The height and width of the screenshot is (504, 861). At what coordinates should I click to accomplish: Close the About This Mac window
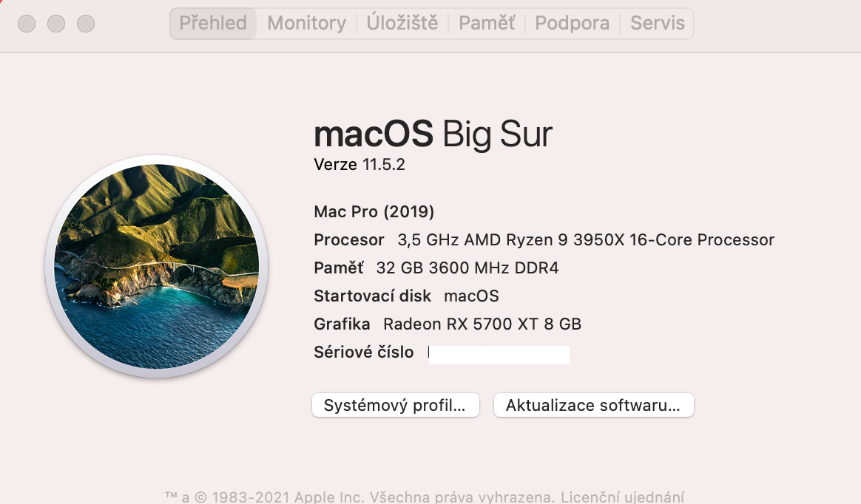point(27,24)
